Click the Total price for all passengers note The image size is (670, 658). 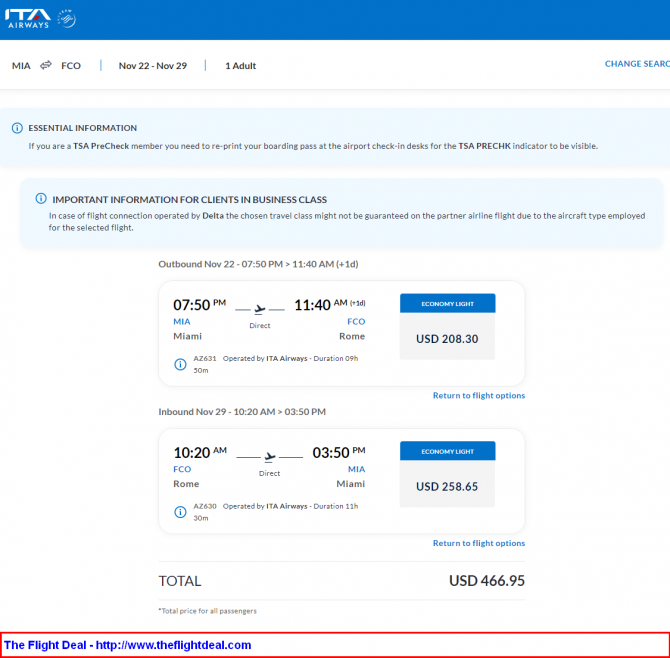coord(208,611)
